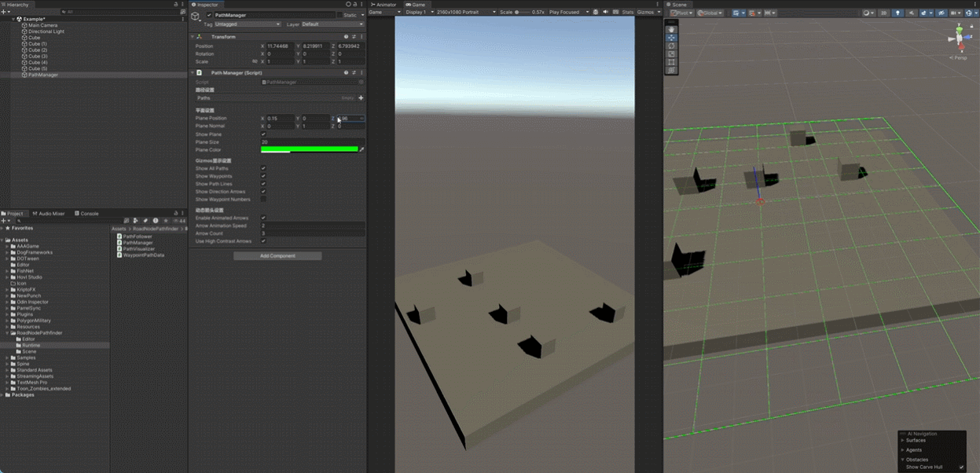Toggle Show All Paths checkbox
Image resolution: width=980 pixels, height=473 pixels.
(x=263, y=168)
